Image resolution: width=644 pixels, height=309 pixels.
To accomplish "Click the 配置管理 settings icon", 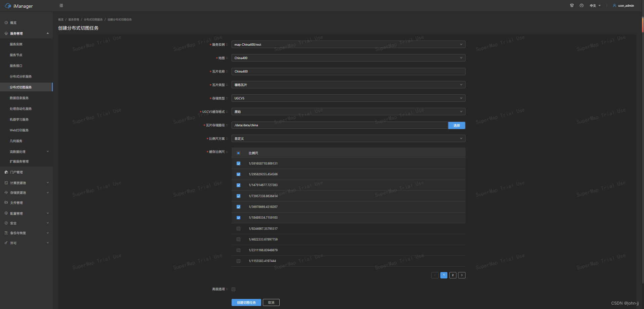I will click(6, 213).
